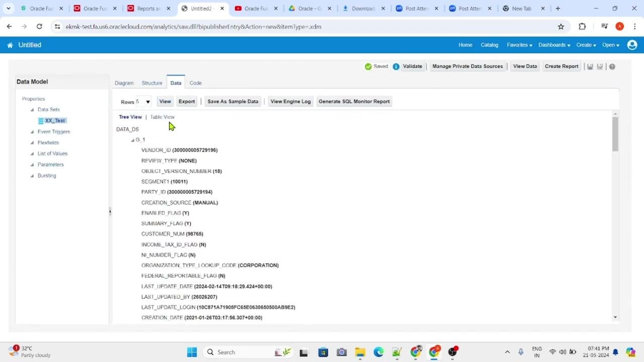644x362 pixels.
Task: Open the user profile icon
Action: click(632, 45)
